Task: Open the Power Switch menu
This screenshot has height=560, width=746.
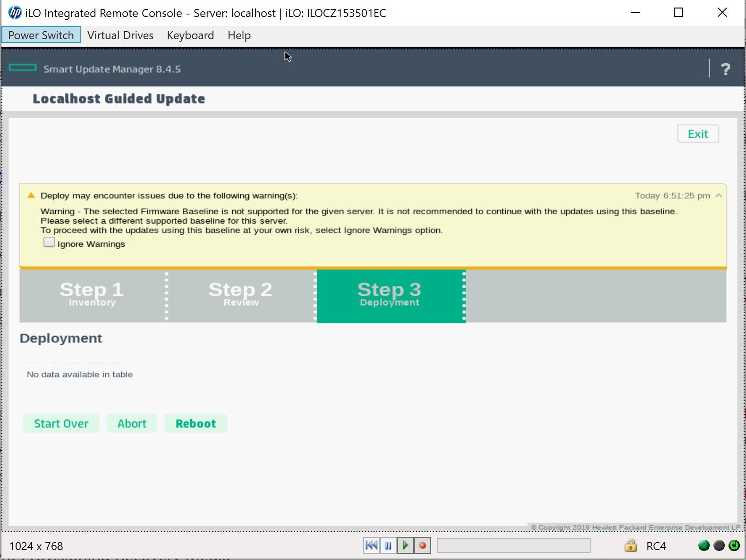Action: coord(41,35)
